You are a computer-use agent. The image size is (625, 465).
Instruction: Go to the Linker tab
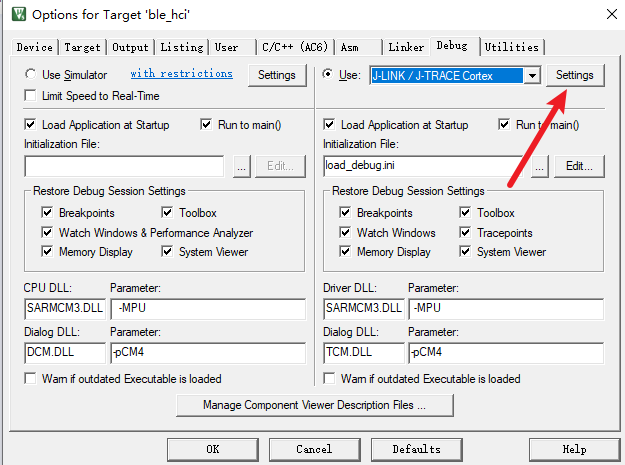click(405, 47)
